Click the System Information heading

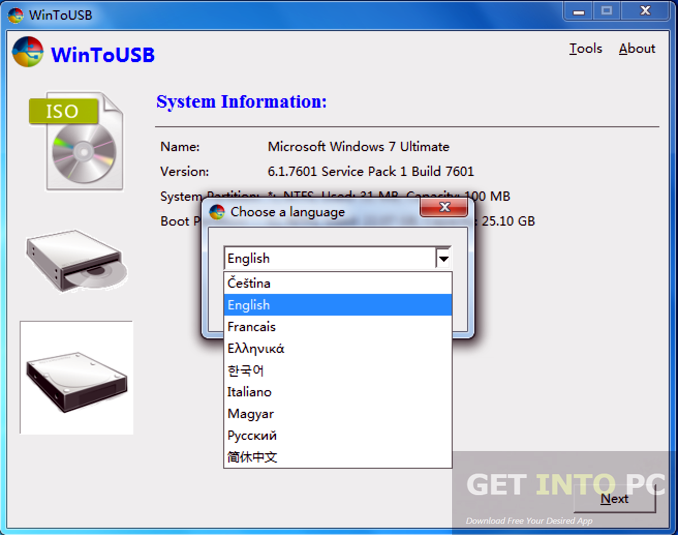[241, 102]
